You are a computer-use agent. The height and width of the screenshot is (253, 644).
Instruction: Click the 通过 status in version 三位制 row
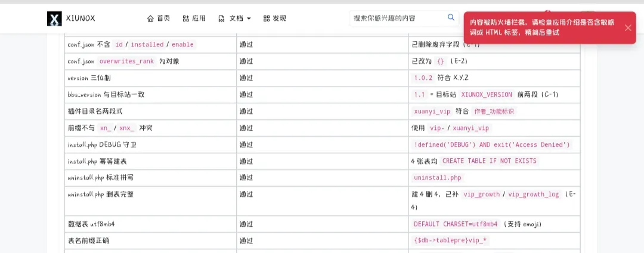246,78
